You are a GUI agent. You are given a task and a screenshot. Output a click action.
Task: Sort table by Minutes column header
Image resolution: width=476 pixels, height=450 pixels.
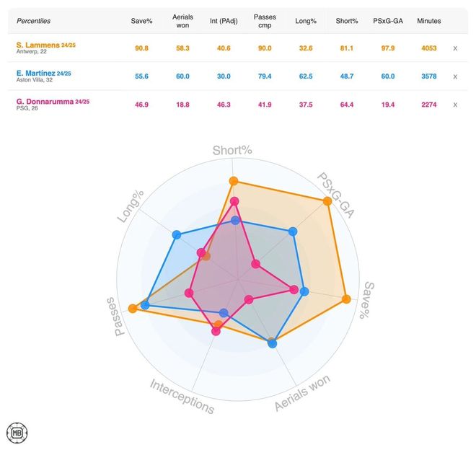click(429, 21)
